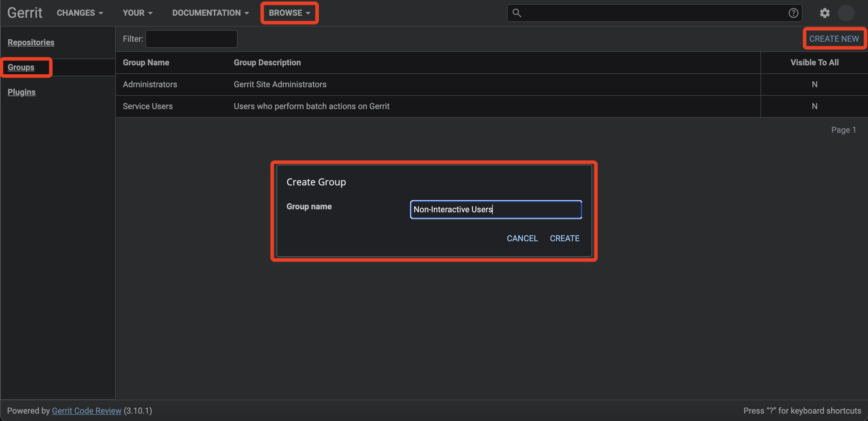Expand the YOUR dropdown menu

tap(137, 13)
